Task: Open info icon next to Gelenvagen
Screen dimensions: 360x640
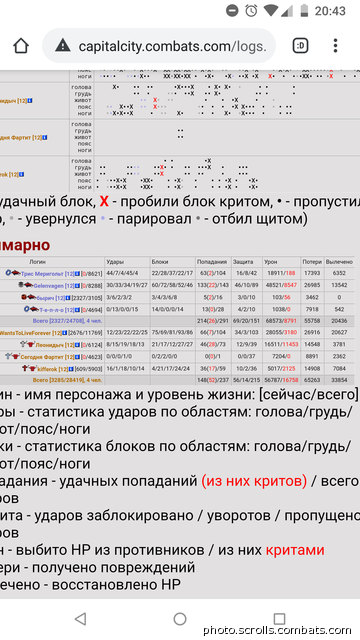Action: pyautogui.click(x=78, y=286)
